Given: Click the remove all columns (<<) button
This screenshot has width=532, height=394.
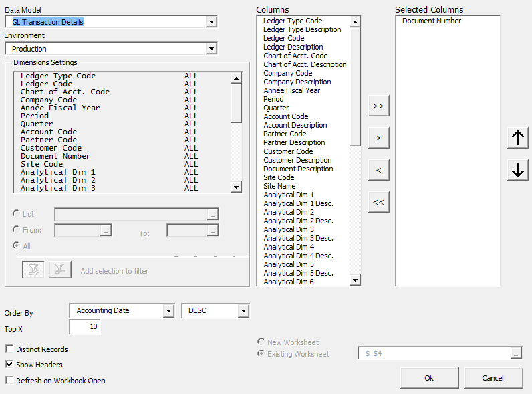Looking at the screenshot, I should (378, 202).
